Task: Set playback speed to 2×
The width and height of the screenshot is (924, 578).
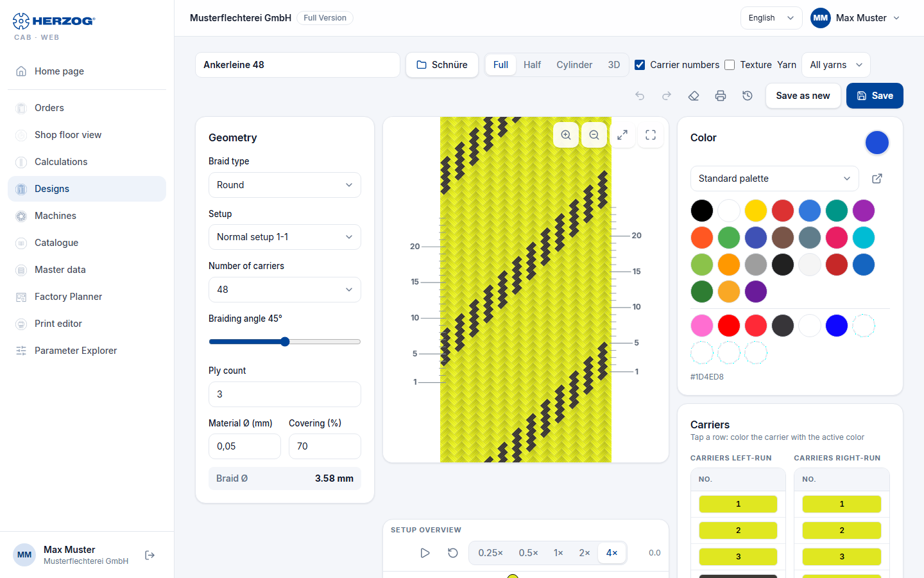Action: (x=585, y=553)
